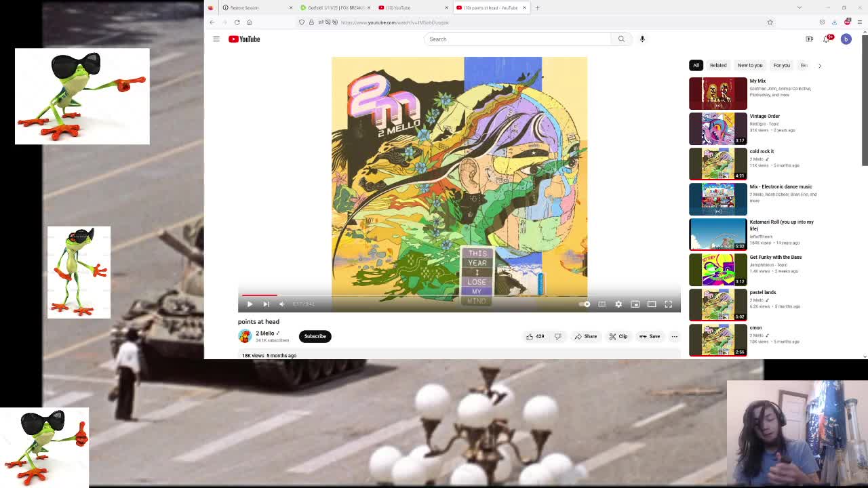Open video player settings gear
This screenshot has height=488, width=868.
pyautogui.click(x=618, y=304)
